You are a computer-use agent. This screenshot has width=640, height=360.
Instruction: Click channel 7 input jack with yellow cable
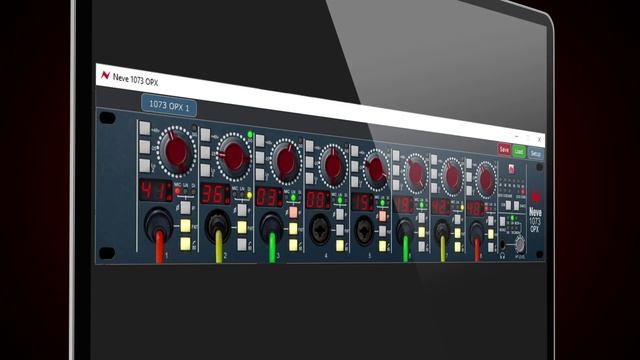(442, 234)
